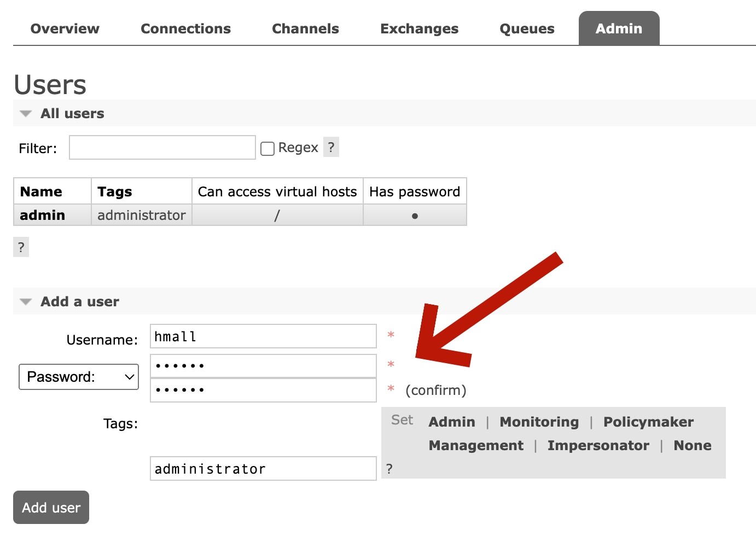Image resolution: width=756 pixels, height=536 pixels.
Task: Set tag to Monitoring
Action: point(539,422)
